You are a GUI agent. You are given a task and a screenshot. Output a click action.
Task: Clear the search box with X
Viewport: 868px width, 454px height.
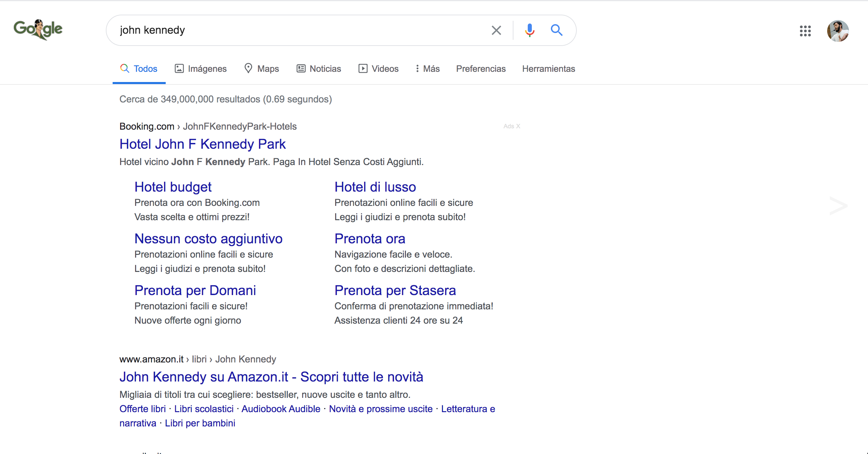496,30
